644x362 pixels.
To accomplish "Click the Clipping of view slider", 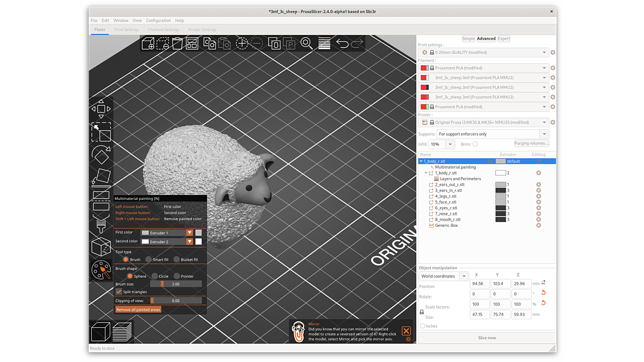I will [x=176, y=300].
